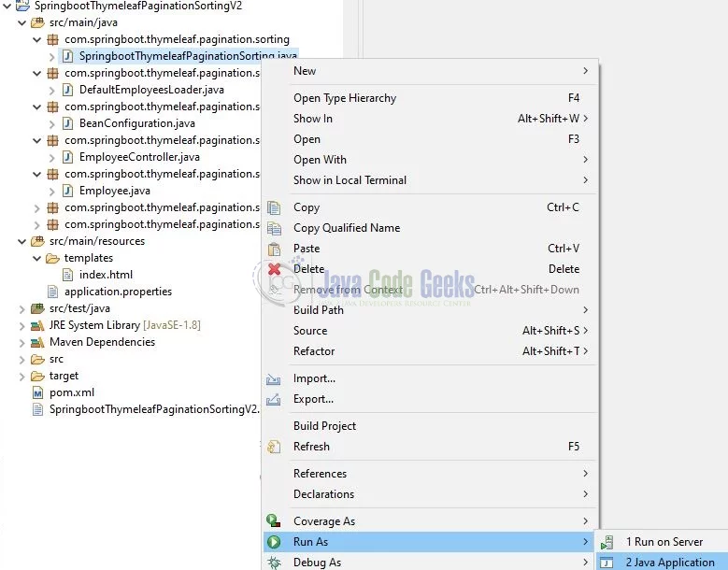Choose Open Type Hierarchy

coord(431,98)
